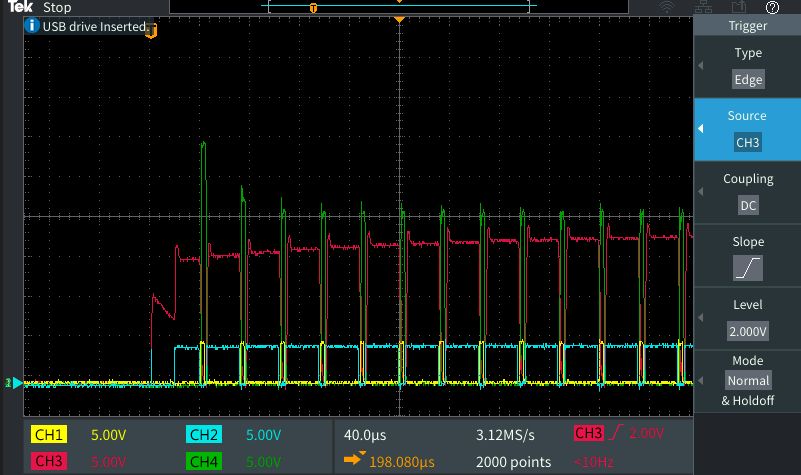801x475 pixels.
Task: Select the yellow CH1 channel badge
Action: [x=49, y=435]
